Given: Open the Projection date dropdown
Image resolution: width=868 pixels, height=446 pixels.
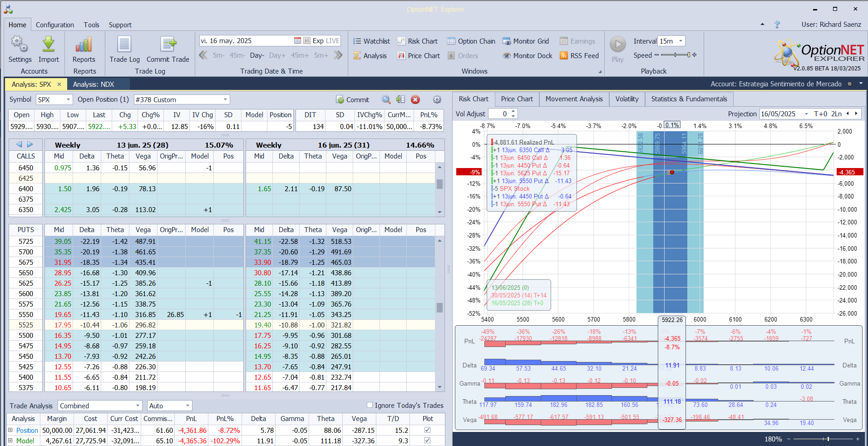Looking at the screenshot, I should (806, 114).
